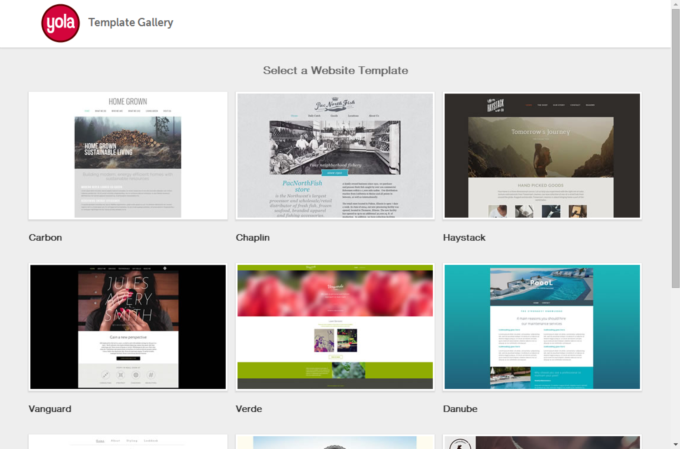Click the vertical scrollbar thumb
The height and width of the screenshot is (449, 680).
[676, 147]
